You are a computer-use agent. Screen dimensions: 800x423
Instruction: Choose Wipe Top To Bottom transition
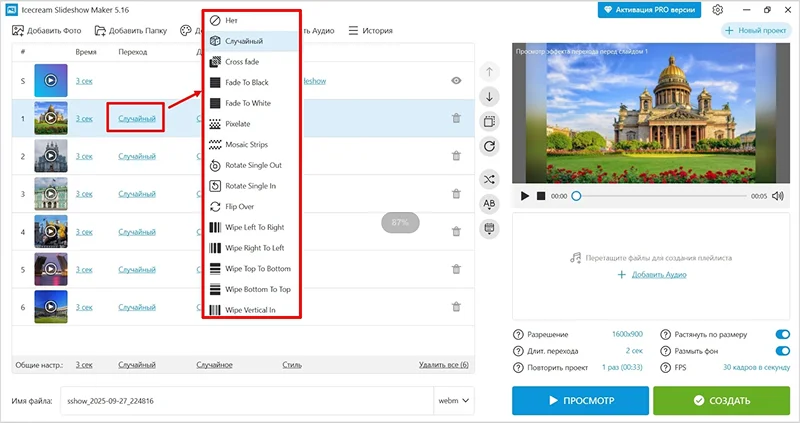(252, 268)
